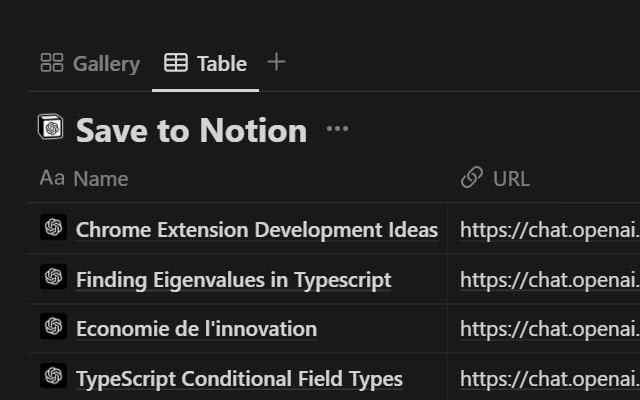This screenshot has width=640, height=400.
Task: Open the Finding Eigenvalues in Typescript page
Action: coord(233,280)
